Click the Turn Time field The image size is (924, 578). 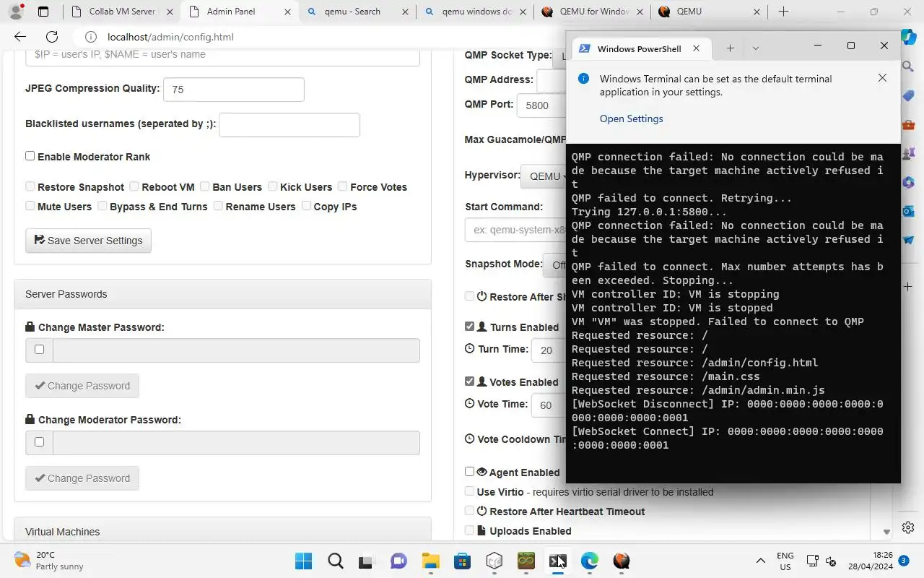(x=549, y=350)
